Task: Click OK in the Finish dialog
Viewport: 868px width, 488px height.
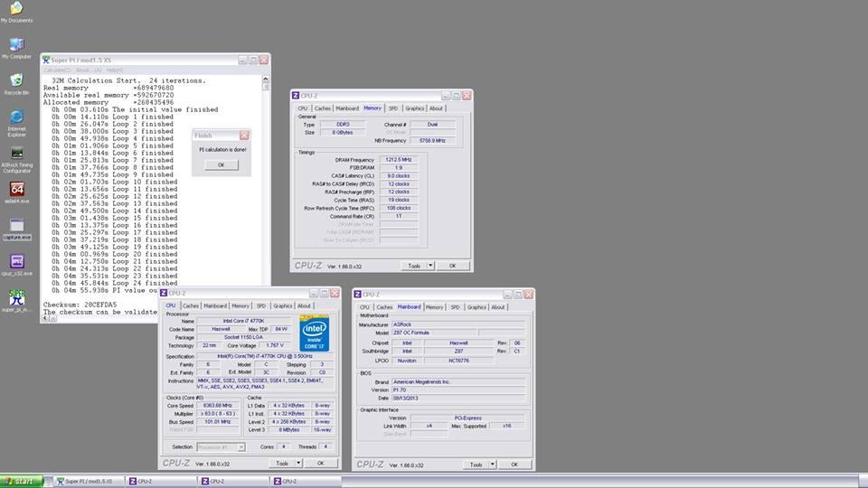Action: point(221,164)
